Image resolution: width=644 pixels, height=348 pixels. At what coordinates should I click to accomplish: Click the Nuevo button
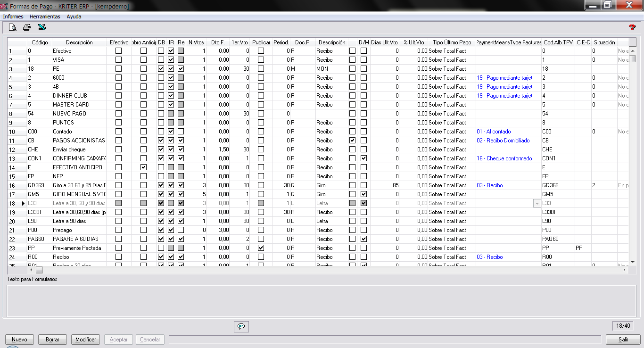19,340
